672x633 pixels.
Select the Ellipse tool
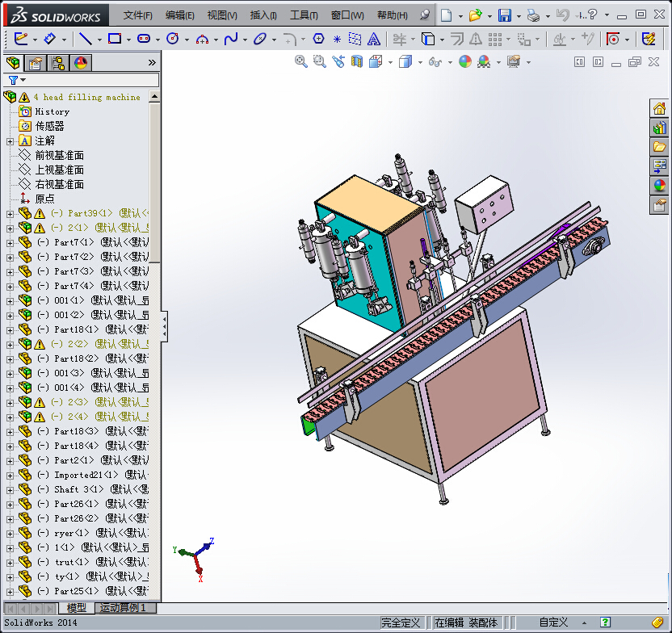point(260,39)
